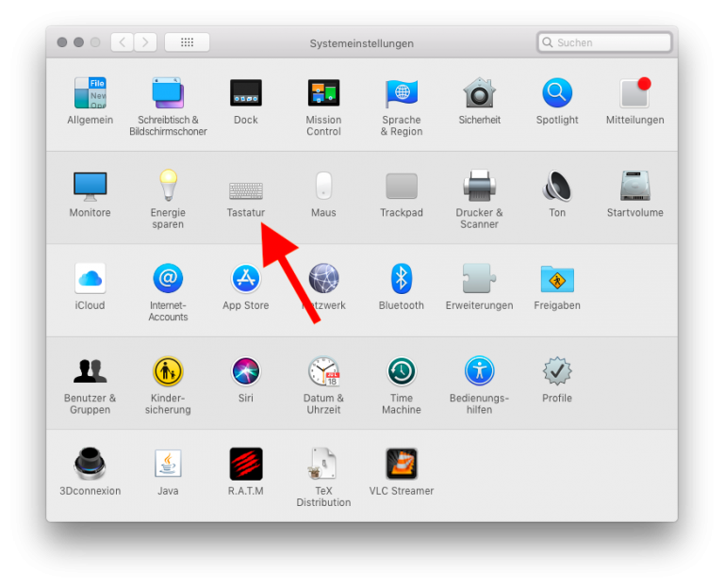Image resolution: width=724 pixels, height=588 pixels.
Task: Open the Monitore display settings
Action: click(x=90, y=186)
